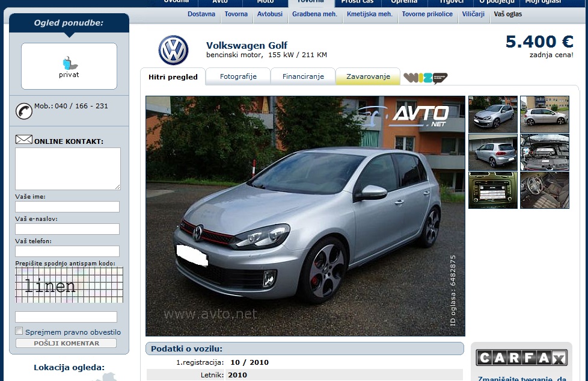The image size is (588, 381).
Task: Click the first registration value 10 / 2010
Action: tap(250, 362)
